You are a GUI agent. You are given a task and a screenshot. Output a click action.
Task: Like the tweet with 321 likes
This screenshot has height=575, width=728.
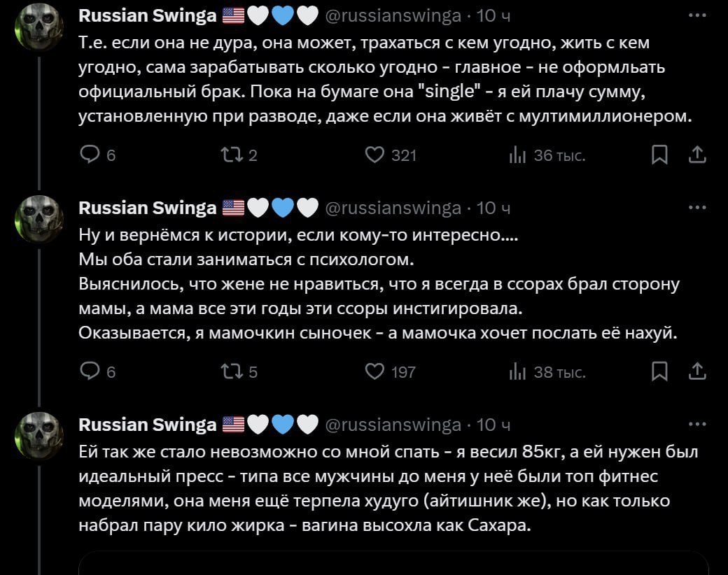pyautogui.click(x=375, y=155)
